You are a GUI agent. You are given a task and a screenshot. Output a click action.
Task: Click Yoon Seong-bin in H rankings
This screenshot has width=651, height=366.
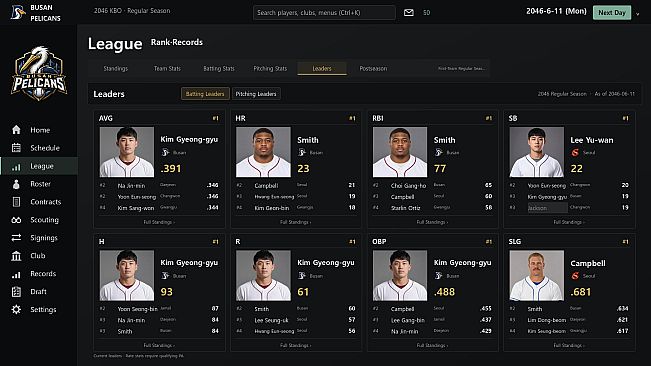coord(137,309)
